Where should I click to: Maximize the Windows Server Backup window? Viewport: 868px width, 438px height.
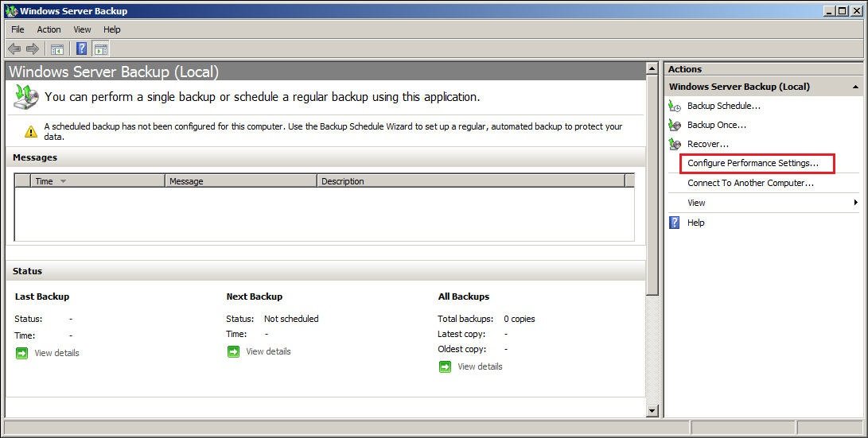click(x=842, y=10)
